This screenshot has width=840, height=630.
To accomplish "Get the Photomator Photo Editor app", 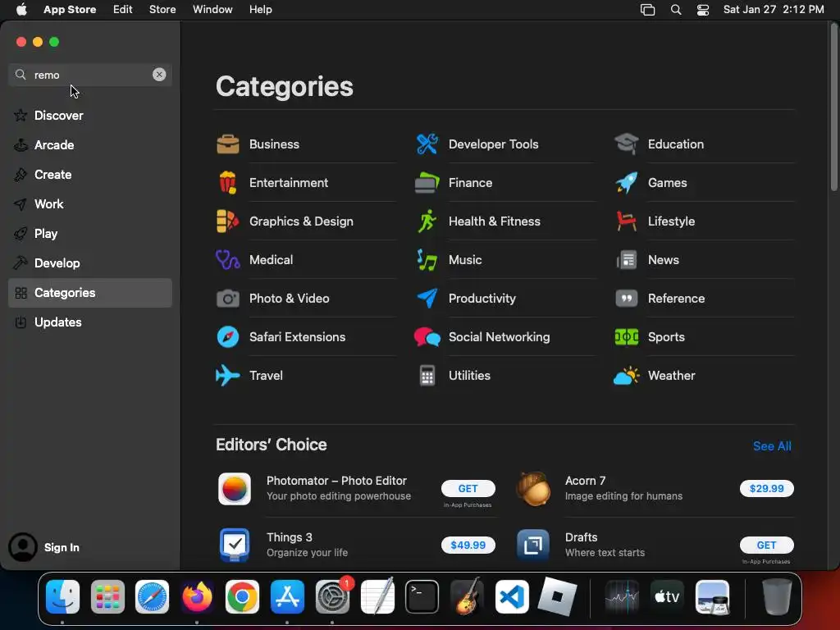I will point(468,488).
